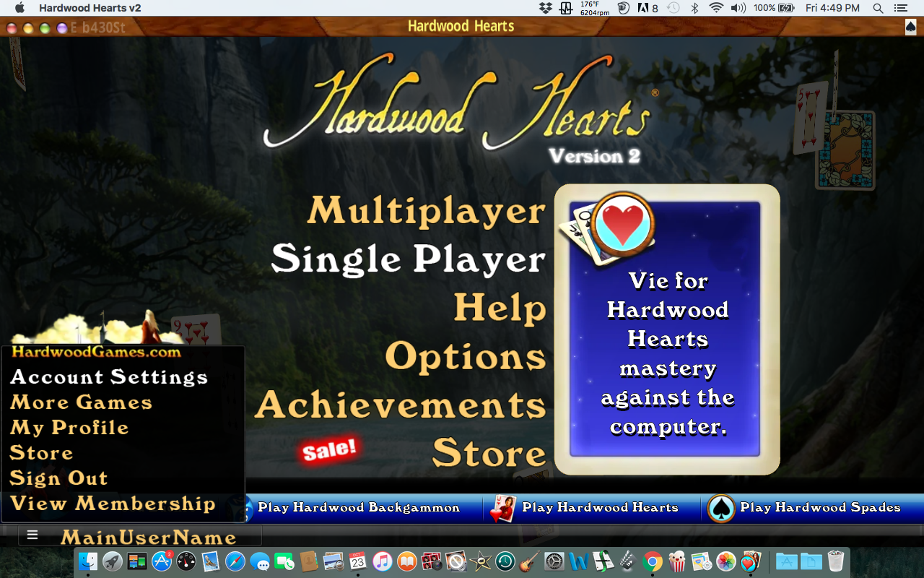Click the red Sale! badge

(x=329, y=450)
